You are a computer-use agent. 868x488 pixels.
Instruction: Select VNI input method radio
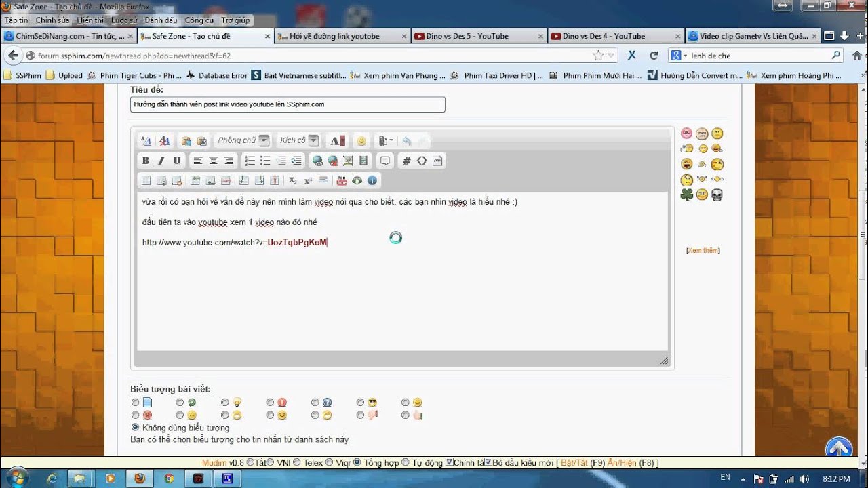click(270, 463)
